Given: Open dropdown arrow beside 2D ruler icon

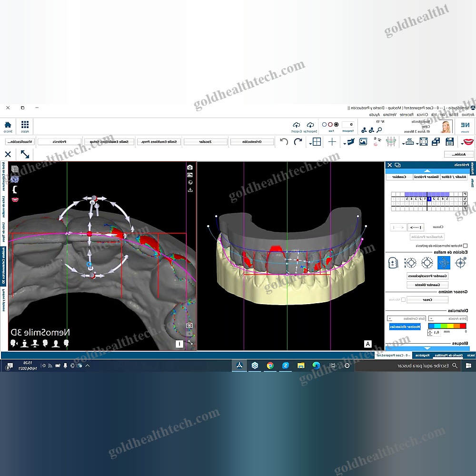Looking at the screenshot, I should point(404,143).
